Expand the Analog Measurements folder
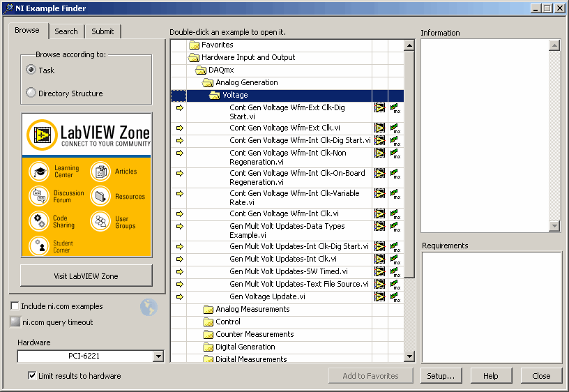 [208, 309]
